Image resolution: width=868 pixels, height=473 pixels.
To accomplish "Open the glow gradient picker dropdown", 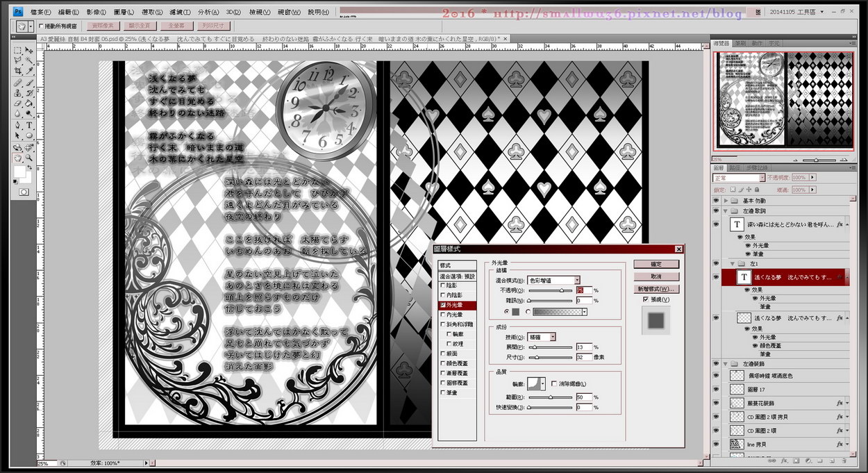I will [584, 312].
